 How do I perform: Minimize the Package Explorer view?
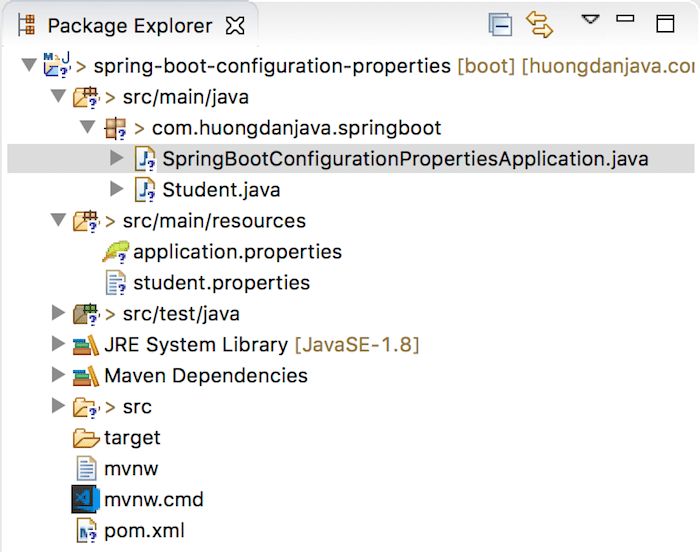[625, 18]
